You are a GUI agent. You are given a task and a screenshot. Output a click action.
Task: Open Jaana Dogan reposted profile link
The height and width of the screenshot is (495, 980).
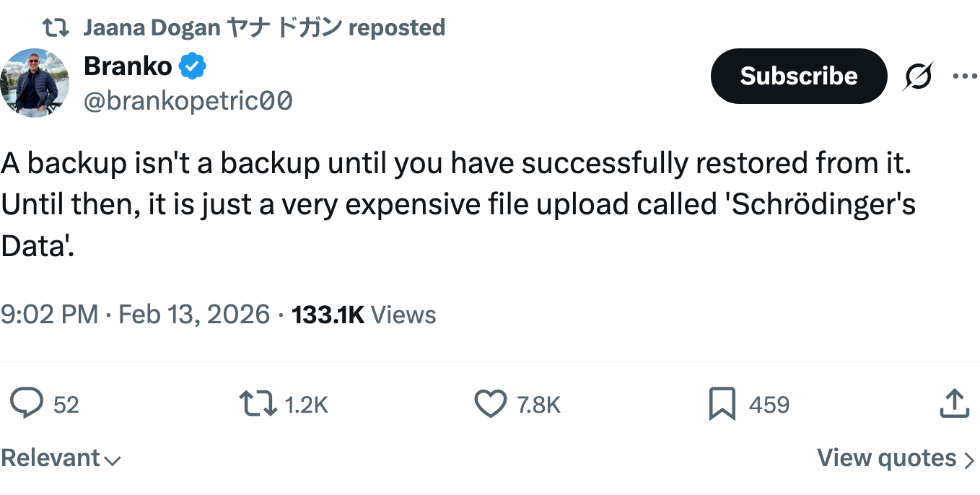(x=264, y=28)
